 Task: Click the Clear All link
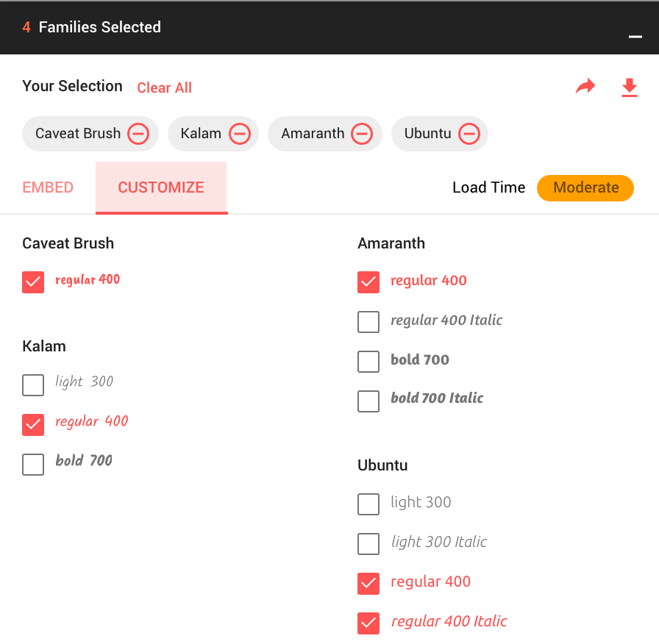click(x=164, y=87)
